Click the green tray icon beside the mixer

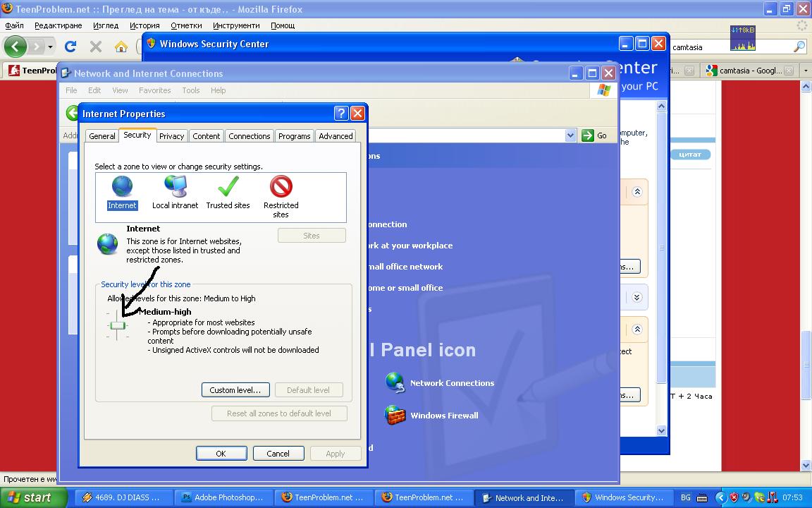click(759, 497)
